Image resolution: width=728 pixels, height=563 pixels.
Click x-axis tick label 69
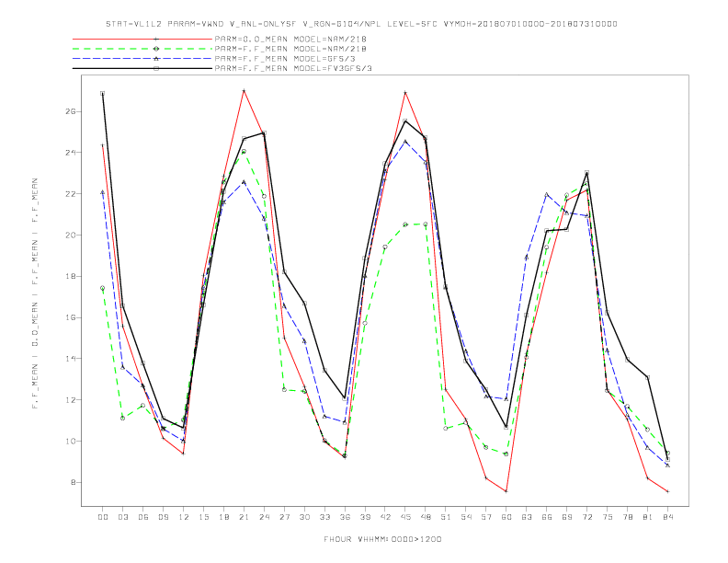coord(567,517)
